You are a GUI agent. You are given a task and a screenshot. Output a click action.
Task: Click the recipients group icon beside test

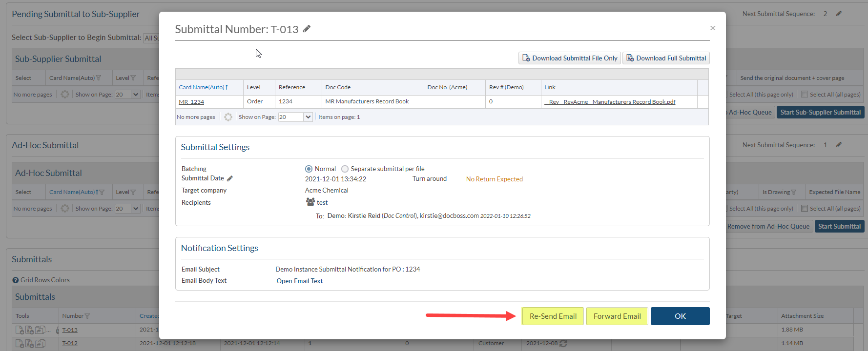tap(310, 202)
